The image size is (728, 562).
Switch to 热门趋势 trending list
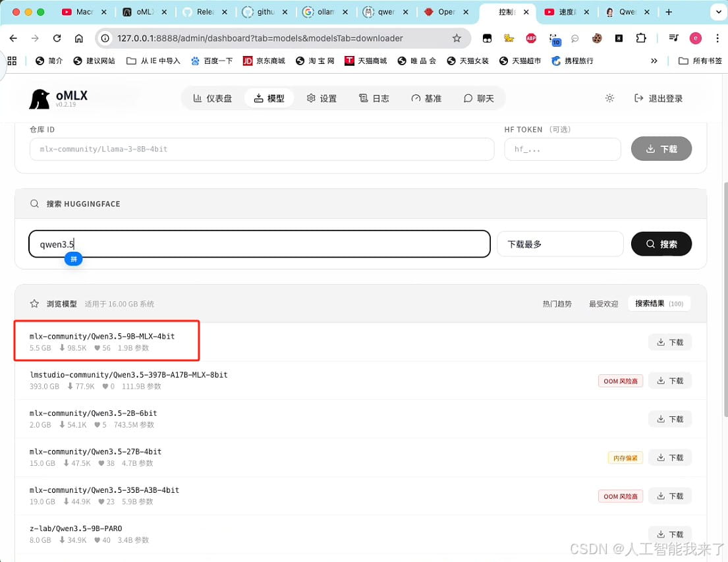(x=557, y=304)
